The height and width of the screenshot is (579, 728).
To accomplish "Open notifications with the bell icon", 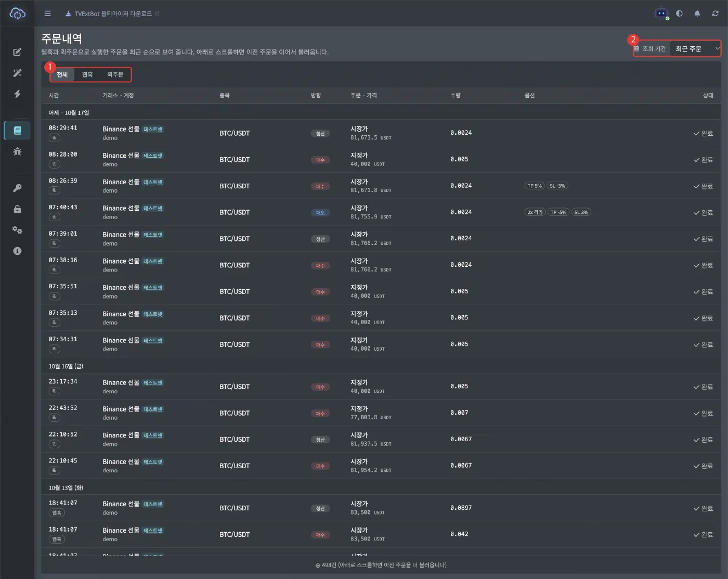I will coord(697,14).
